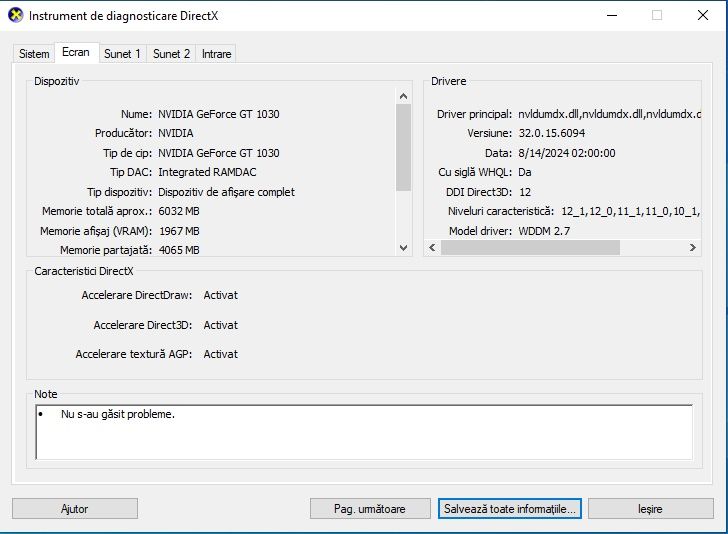Open the Sunet 1 tab
Image resolution: width=728 pixels, height=534 pixels.
click(122, 54)
